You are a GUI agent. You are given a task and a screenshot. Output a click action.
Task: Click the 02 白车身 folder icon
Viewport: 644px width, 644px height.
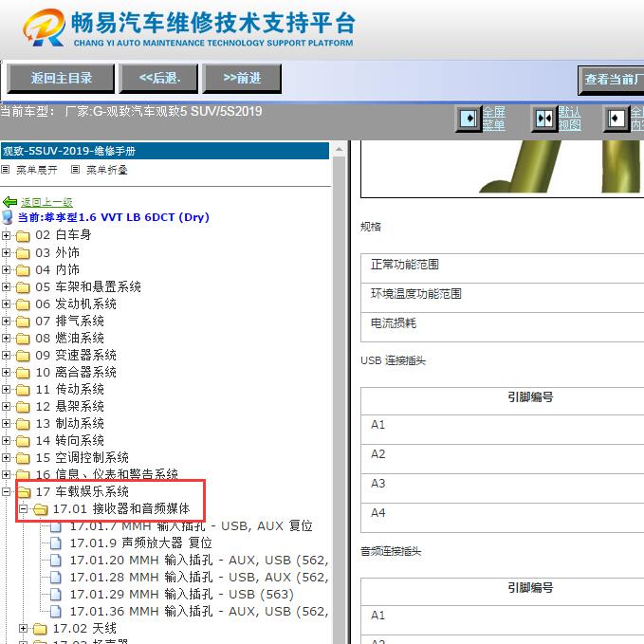pos(23,236)
